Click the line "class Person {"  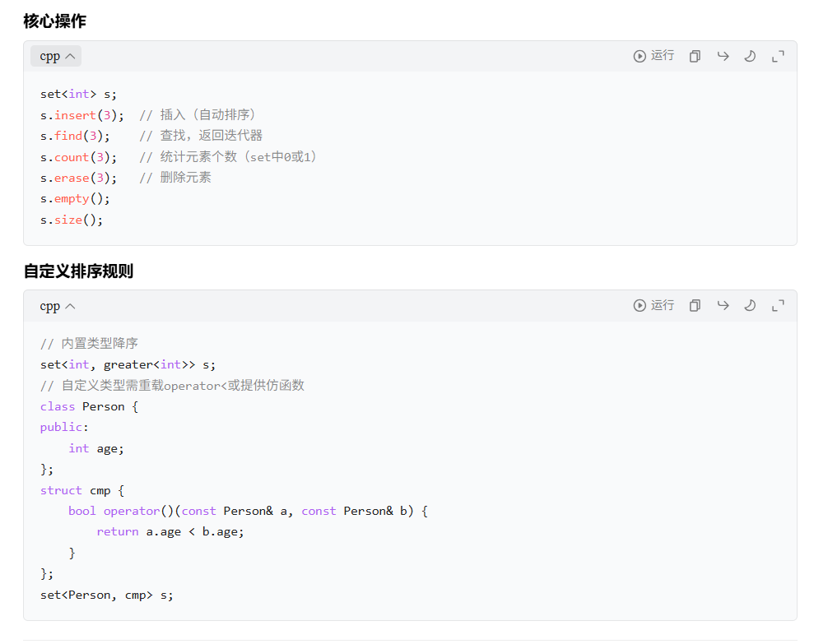click(x=89, y=406)
